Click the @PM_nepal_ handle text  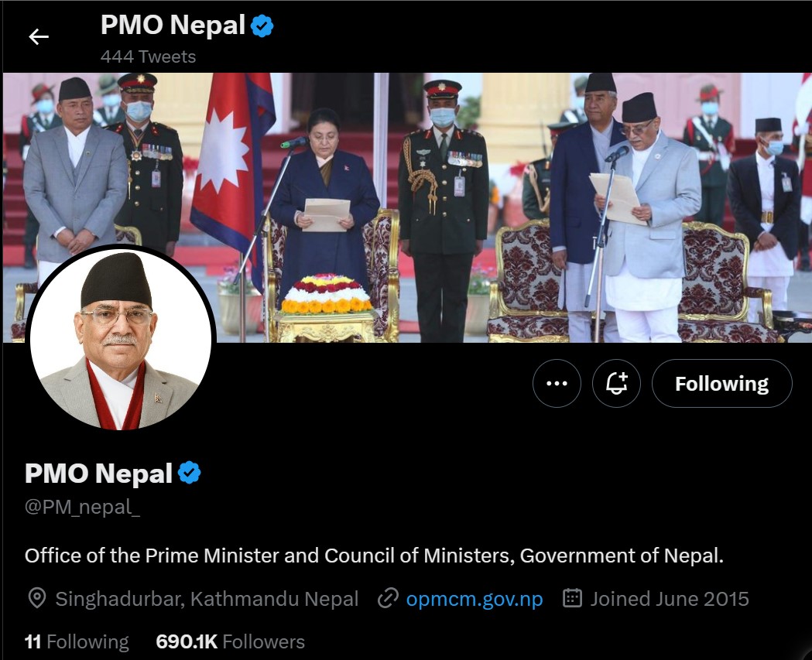click(x=82, y=508)
